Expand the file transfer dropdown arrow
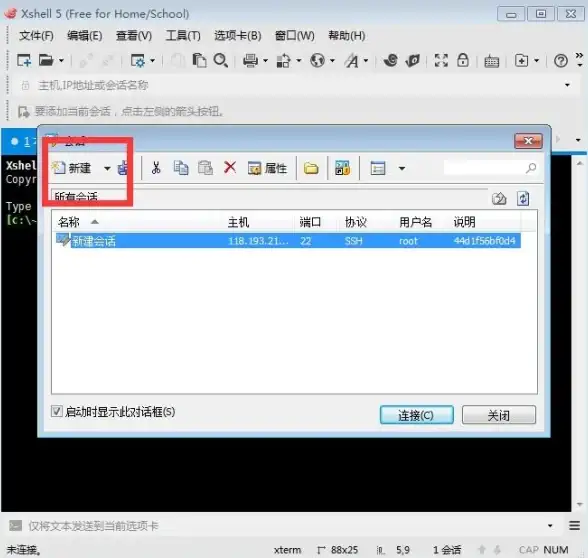 pos(298,60)
